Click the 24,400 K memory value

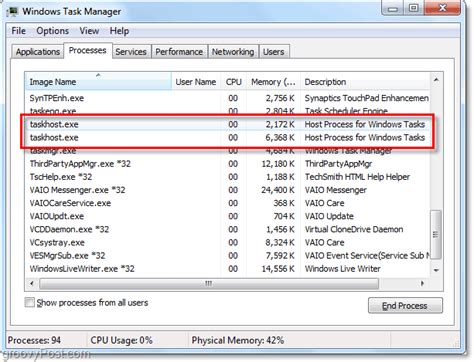(278, 190)
